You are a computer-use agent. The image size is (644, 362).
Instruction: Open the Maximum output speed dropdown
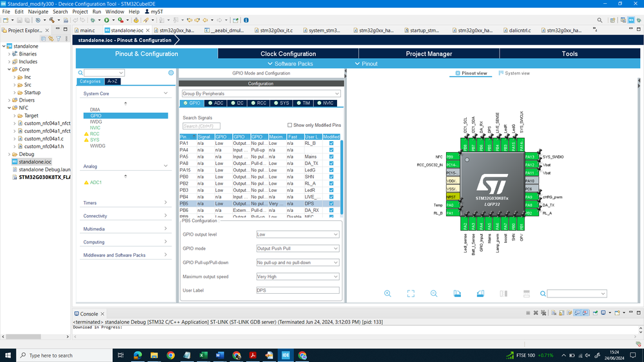point(297,276)
